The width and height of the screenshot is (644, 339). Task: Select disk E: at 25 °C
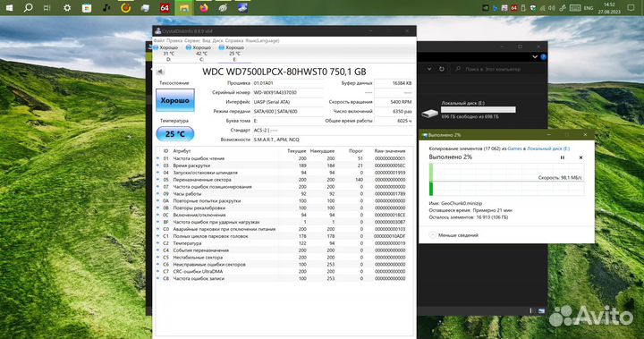point(234,54)
